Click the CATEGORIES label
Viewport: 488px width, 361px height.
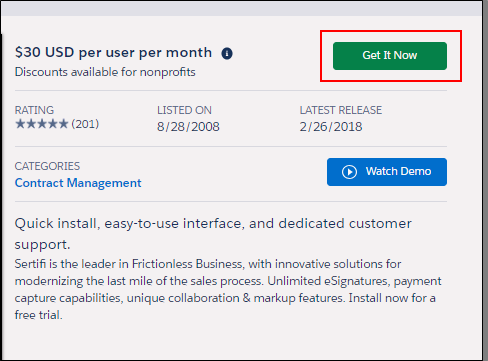coord(47,166)
